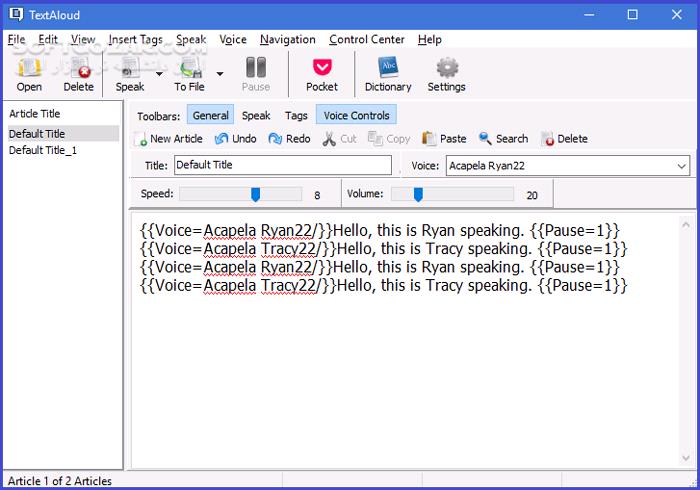Image resolution: width=700 pixels, height=490 pixels.
Task: Open the Dictionary tool
Action: coord(388,74)
